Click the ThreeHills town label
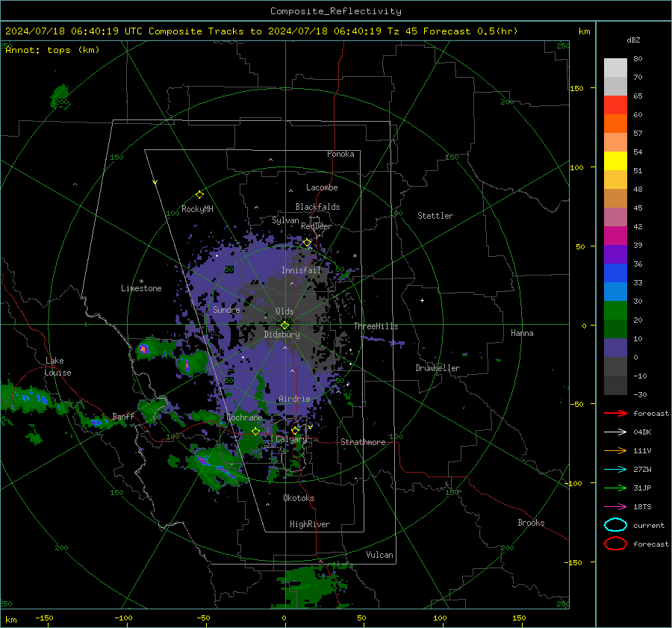 coord(376,326)
